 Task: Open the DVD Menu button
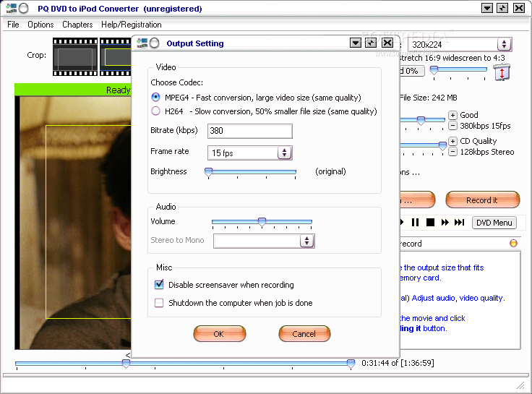point(494,223)
